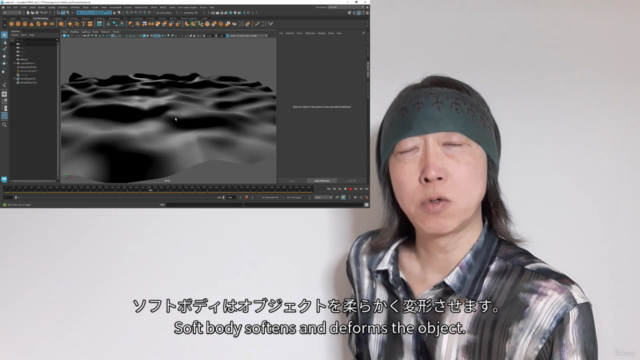Play the animation forward
The width and height of the screenshot is (640, 360).
[x=350, y=189]
